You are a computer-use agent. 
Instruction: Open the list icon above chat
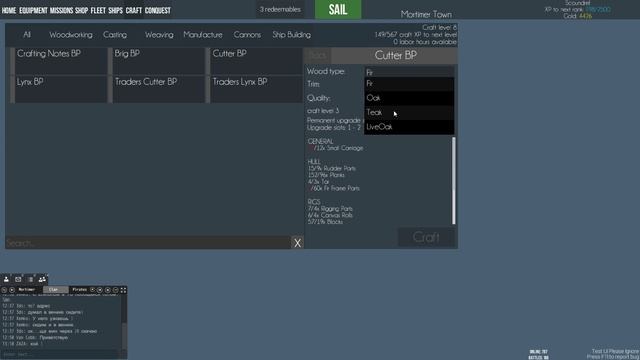pyautogui.click(x=30, y=279)
